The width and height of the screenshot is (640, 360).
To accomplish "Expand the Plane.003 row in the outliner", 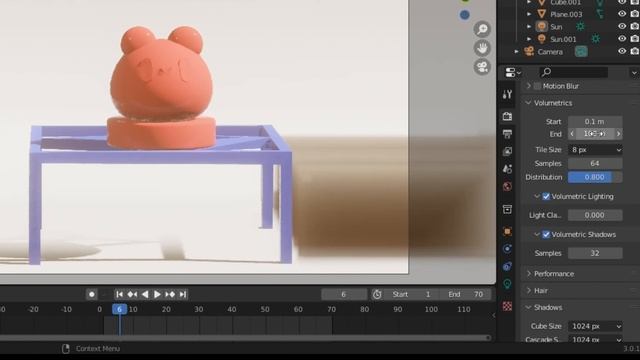I will coord(529,14).
